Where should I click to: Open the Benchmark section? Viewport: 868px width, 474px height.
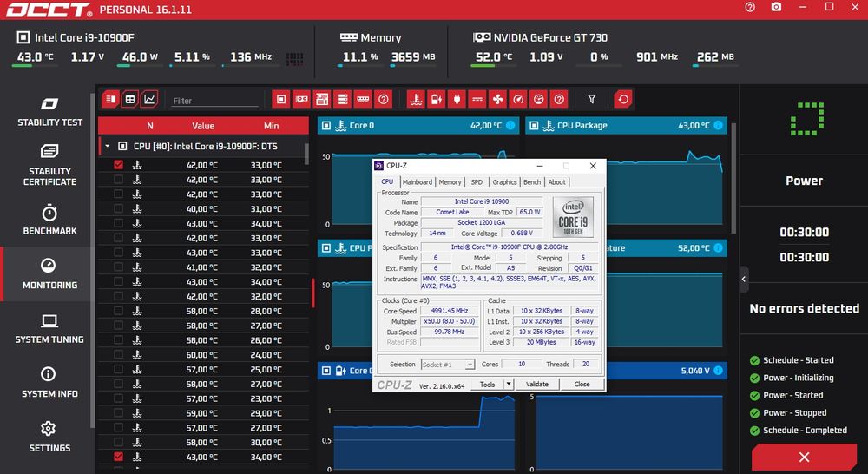[49, 221]
